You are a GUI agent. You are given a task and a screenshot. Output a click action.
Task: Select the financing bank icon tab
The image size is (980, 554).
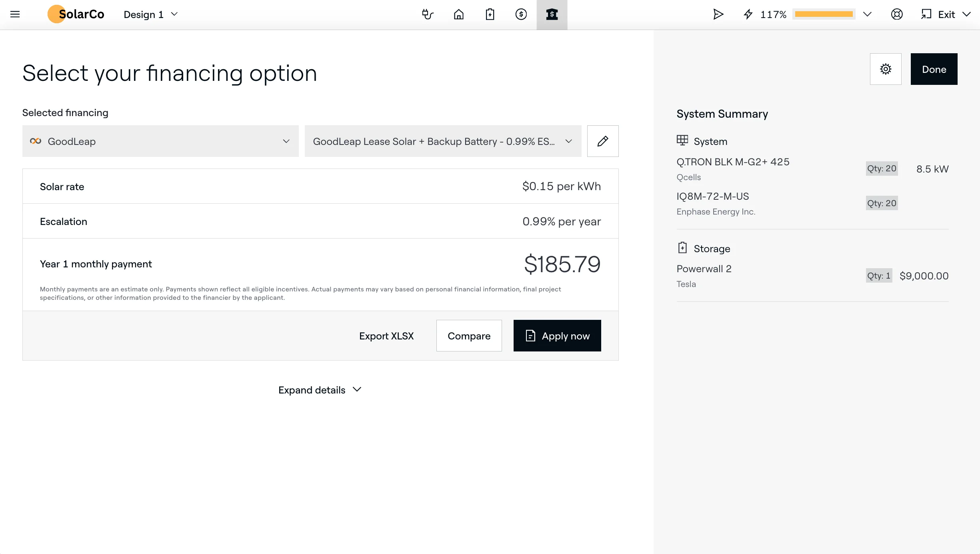click(x=552, y=14)
